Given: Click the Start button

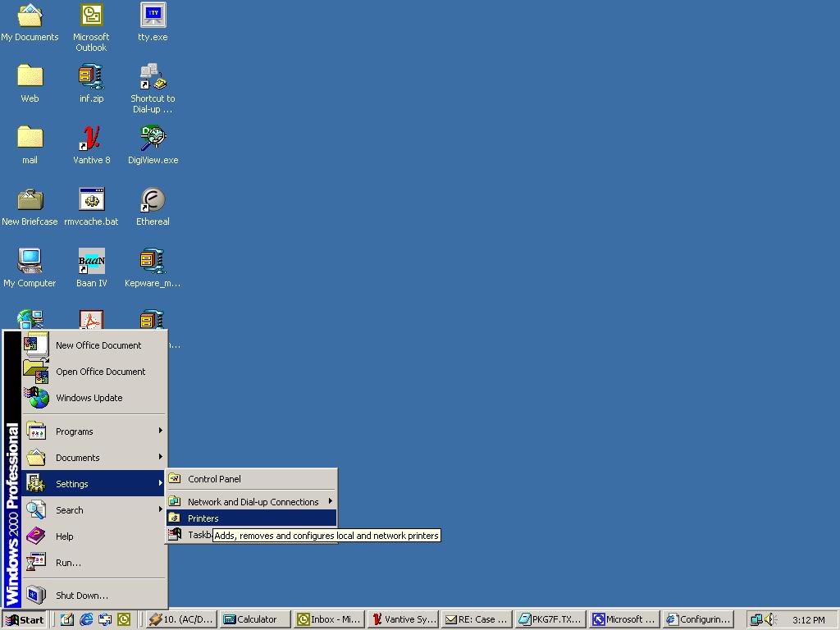Looking at the screenshot, I should coord(25,619).
